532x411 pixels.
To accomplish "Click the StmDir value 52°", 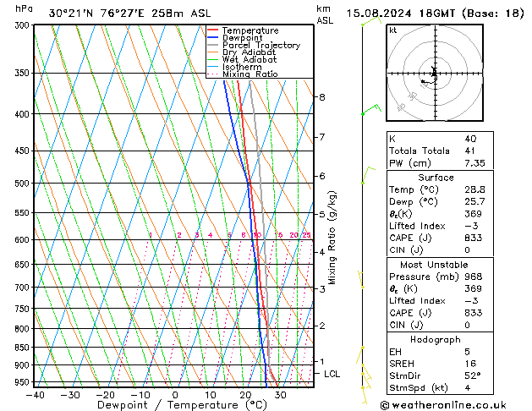I will [473, 375].
